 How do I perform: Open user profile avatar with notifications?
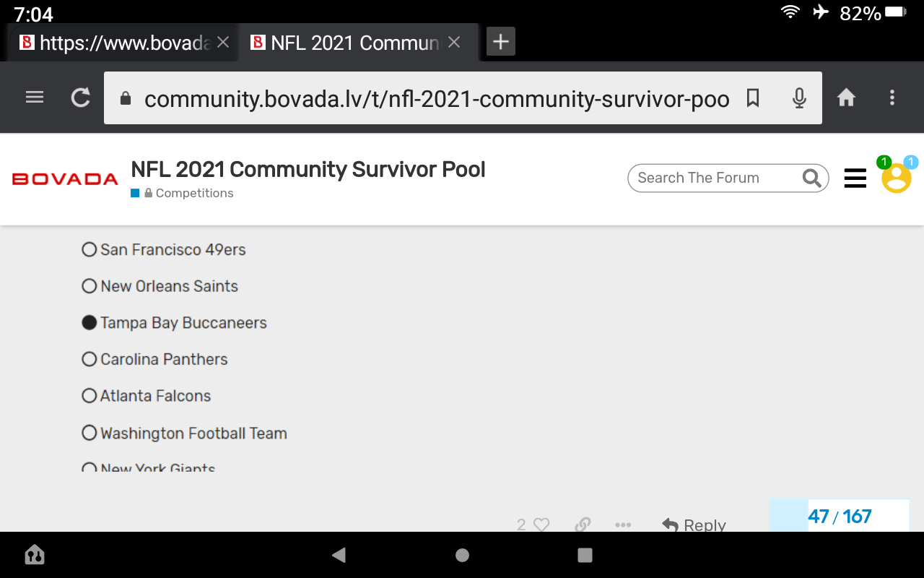pos(896,177)
